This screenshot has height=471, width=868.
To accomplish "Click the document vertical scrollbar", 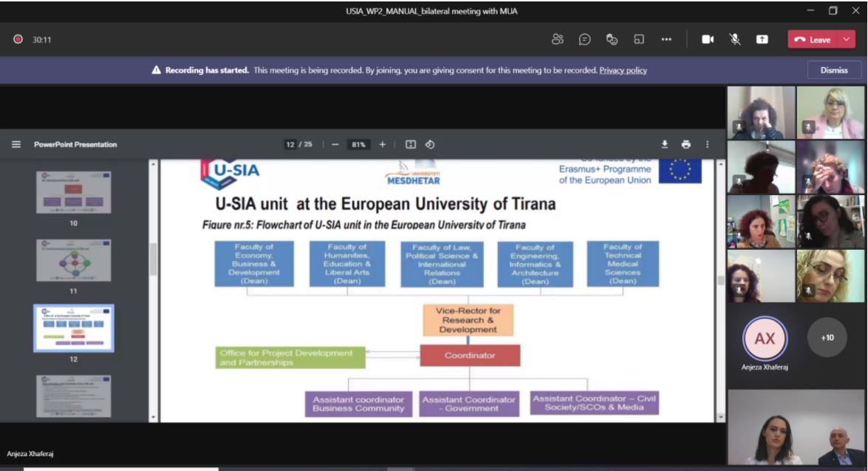I will point(720,280).
